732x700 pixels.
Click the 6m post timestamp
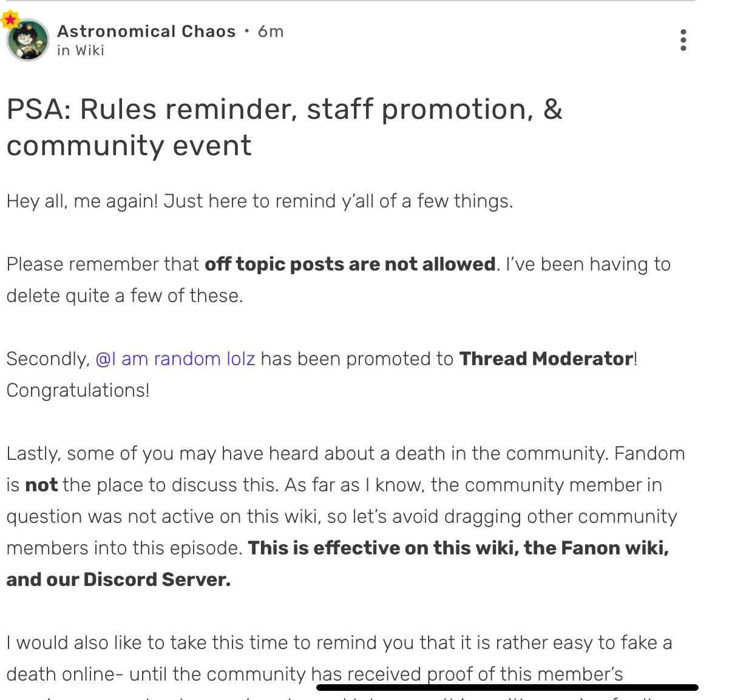pos(271,31)
